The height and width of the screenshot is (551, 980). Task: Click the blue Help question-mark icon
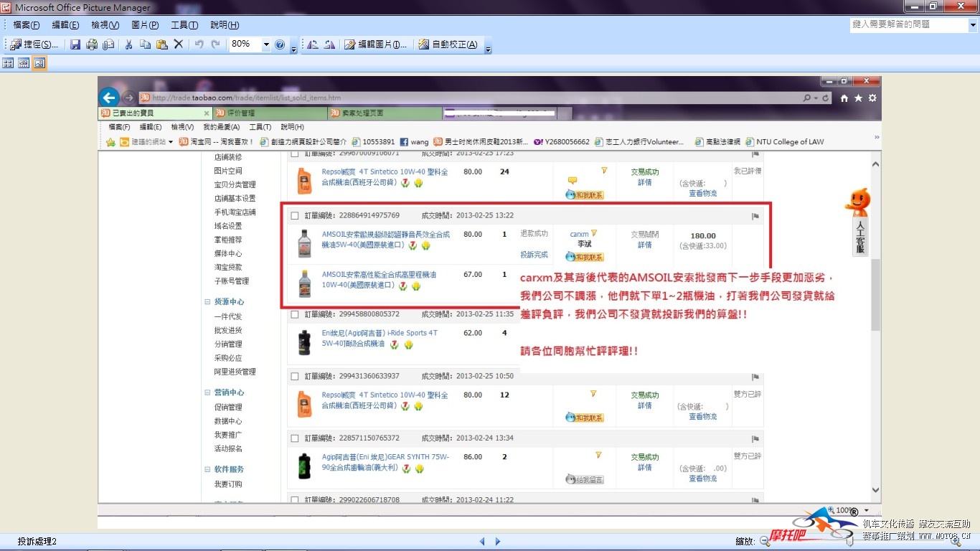click(x=280, y=44)
